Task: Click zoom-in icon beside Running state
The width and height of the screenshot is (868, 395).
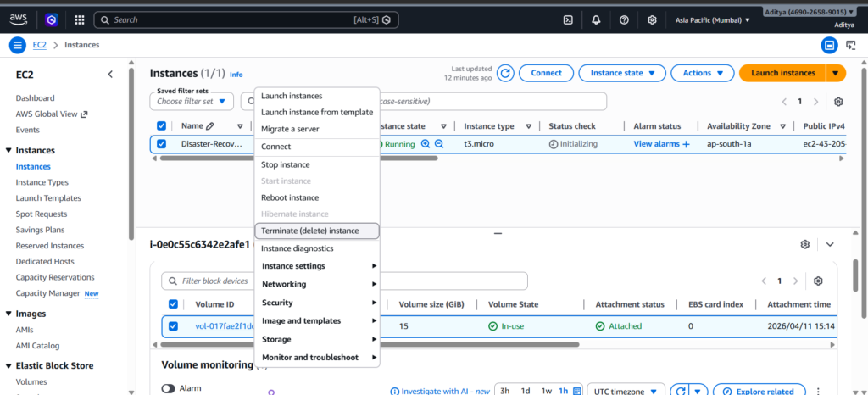Action: (426, 144)
